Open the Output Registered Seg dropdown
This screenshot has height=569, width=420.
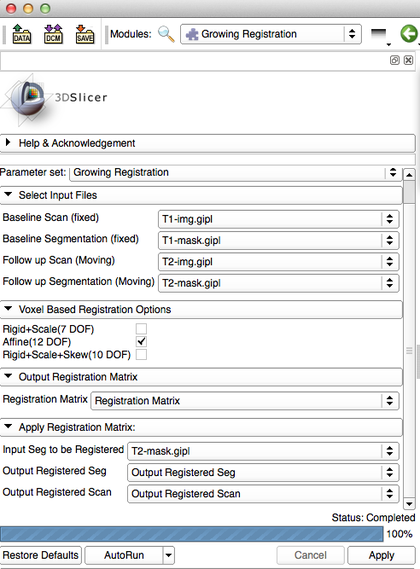tap(263, 472)
